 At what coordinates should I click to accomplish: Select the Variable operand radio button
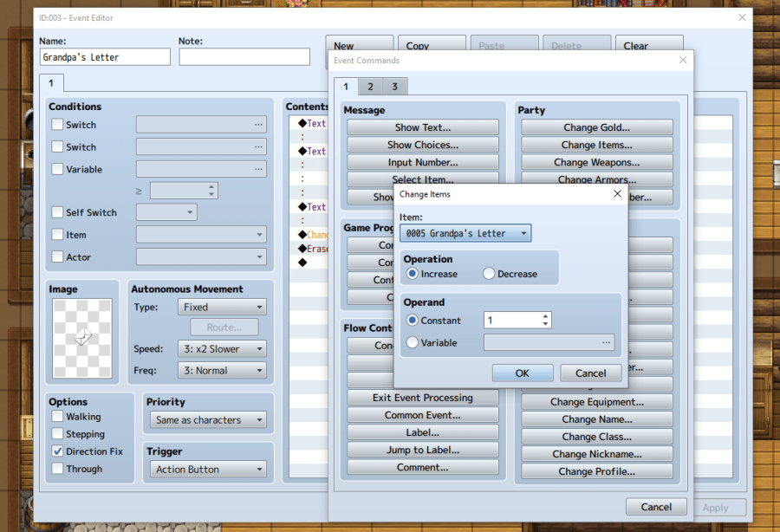412,342
